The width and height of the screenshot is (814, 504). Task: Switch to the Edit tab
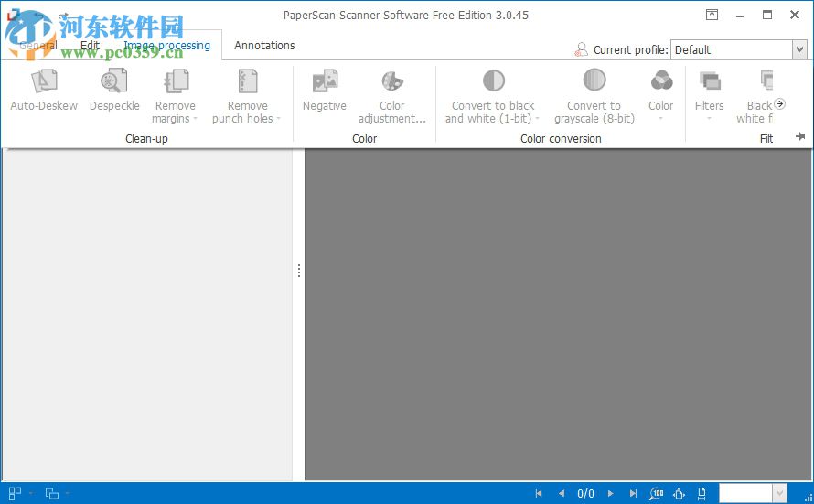pos(90,46)
